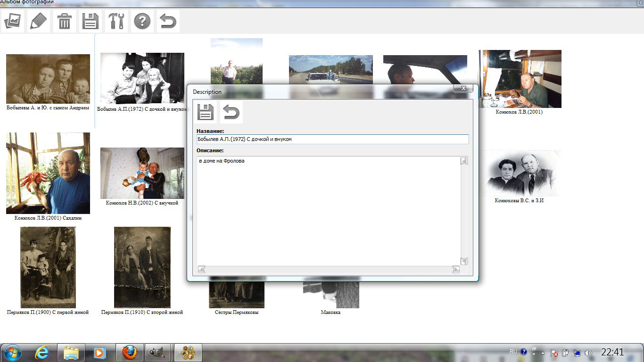Viewport: 644px width, 362px height.
Task: Click the description scrollbar's down arrow
Action: pyautogui.click(x=464, y=261)
